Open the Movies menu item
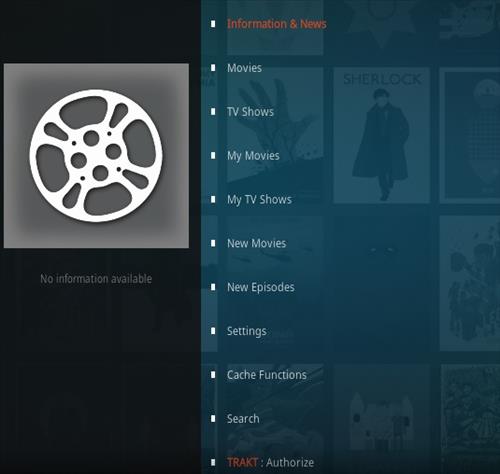This screenshot has width=500, height=474. [244, 68]
